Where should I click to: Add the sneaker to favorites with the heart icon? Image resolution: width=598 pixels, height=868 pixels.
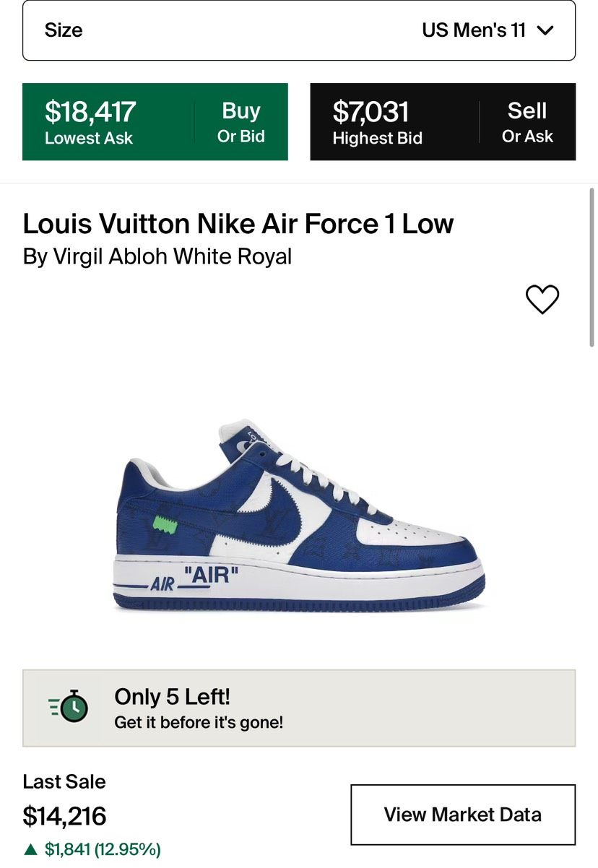(x=542, y=299)
